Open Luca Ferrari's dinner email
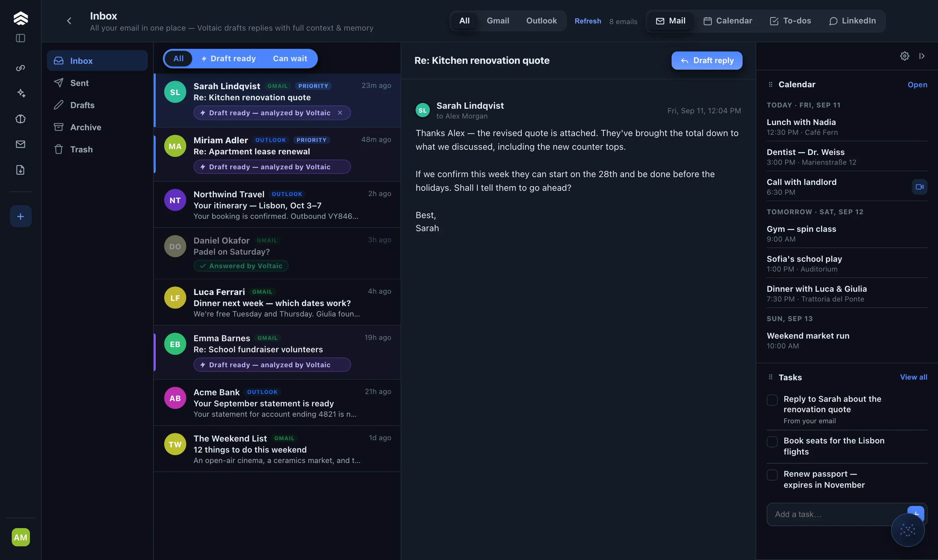The image size is (938, 560). click(x=277, y=302)
